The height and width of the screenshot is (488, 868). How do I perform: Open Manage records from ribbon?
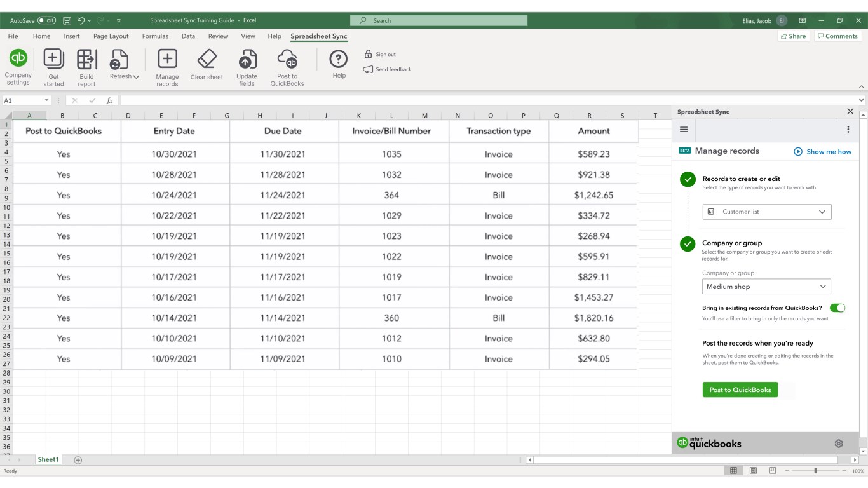pos(167,67)
